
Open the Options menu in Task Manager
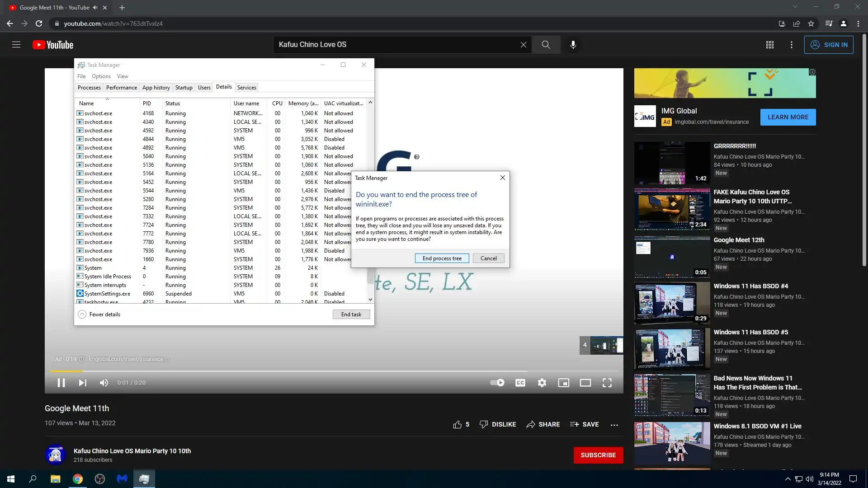pos(101,76)
